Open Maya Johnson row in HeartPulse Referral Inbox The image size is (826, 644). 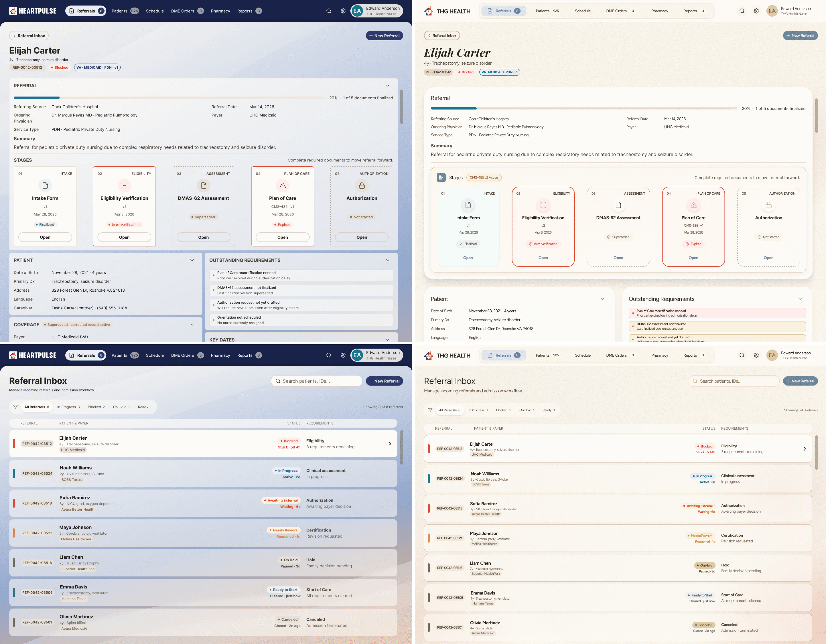pyautogui.click(x=203, y=533)
